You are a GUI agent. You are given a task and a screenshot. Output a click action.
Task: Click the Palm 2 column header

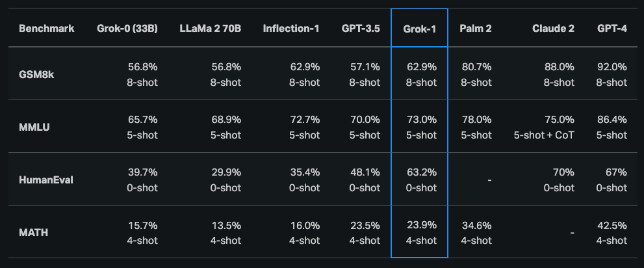[x=475, y=29]
